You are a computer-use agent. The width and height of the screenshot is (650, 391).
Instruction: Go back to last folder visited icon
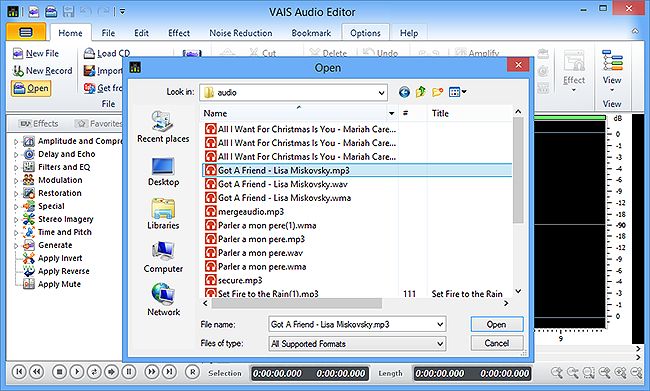click(404, 92)
